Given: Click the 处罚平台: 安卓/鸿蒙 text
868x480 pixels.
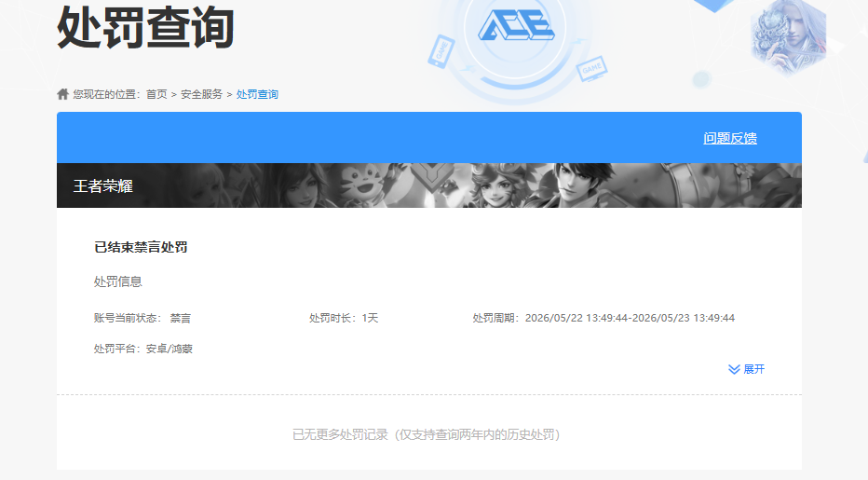Looking at the screenshot, I should (x=142, y=349).
